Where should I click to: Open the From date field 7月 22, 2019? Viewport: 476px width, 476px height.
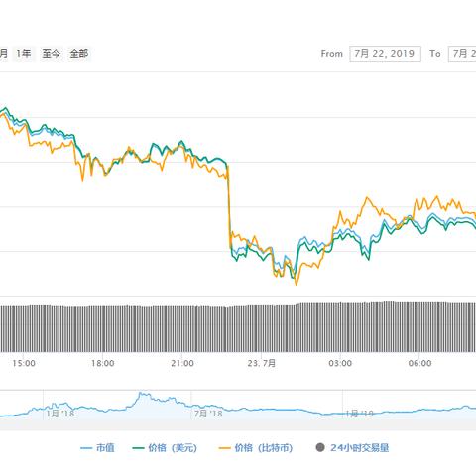pyautogui.click(x=385, y=54)
